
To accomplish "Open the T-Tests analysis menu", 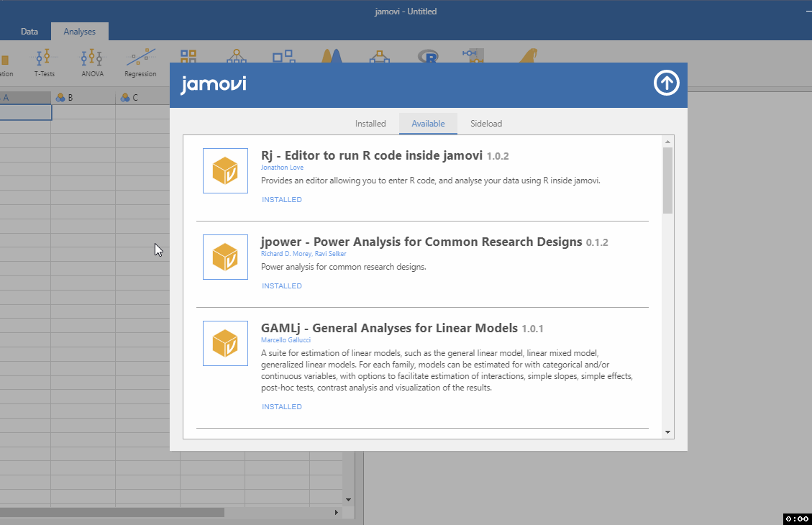I will 44,63.
